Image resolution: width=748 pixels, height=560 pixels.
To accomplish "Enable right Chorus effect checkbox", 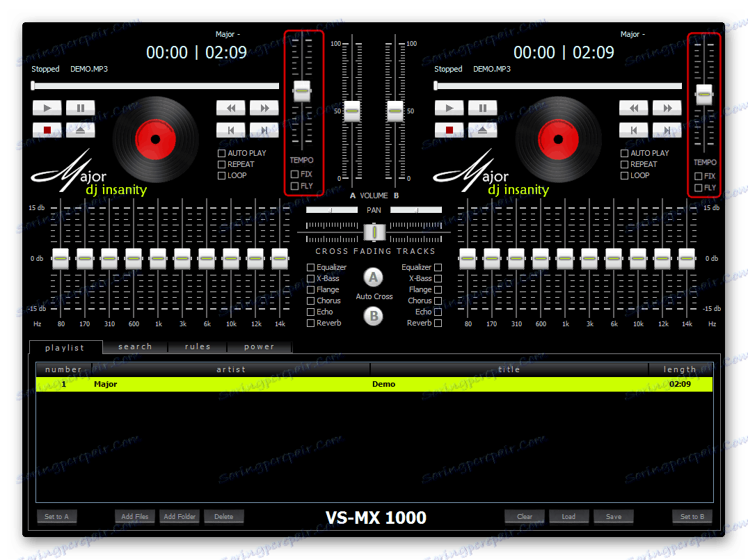I will tap(438, 301).
